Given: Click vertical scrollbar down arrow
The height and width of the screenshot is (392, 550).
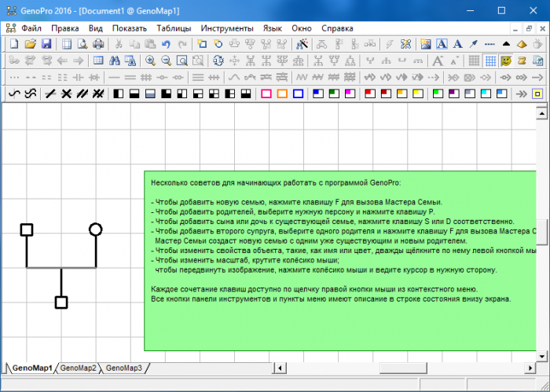Looking at the screenshot, I should pos(542,357).
